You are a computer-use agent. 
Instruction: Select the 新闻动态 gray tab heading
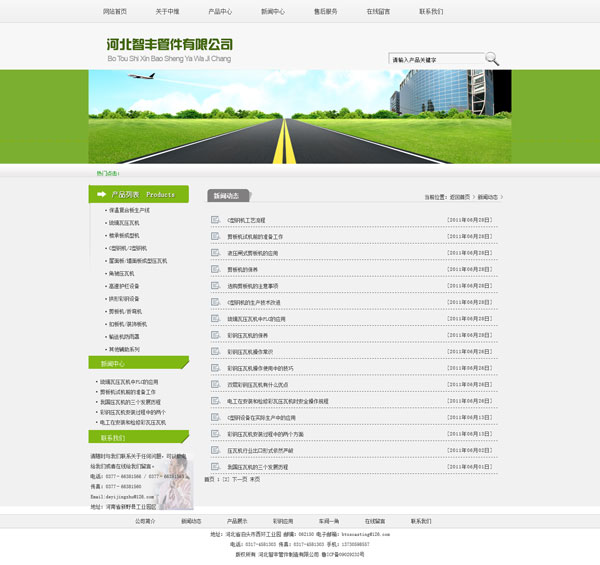[228, 195]
